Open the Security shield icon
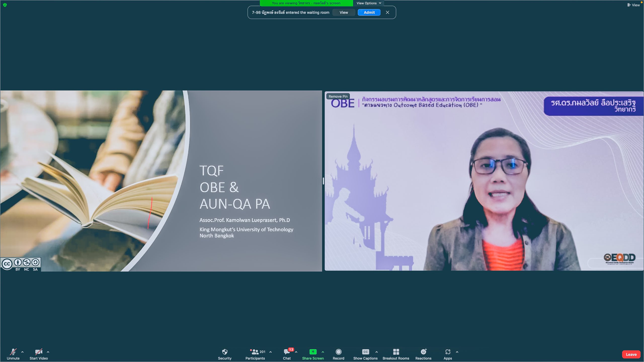This screenshot has height=362, width=644. coord(225,352)
